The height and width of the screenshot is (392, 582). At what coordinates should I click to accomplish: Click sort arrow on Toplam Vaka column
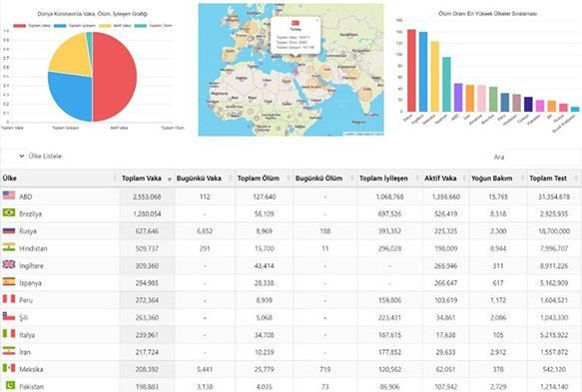click(x=170, y=180)
